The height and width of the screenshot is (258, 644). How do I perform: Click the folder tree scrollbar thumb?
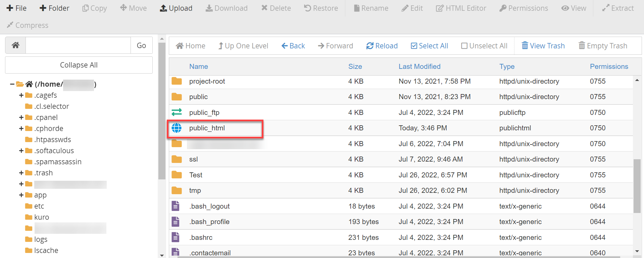click(x=162, y=111)
